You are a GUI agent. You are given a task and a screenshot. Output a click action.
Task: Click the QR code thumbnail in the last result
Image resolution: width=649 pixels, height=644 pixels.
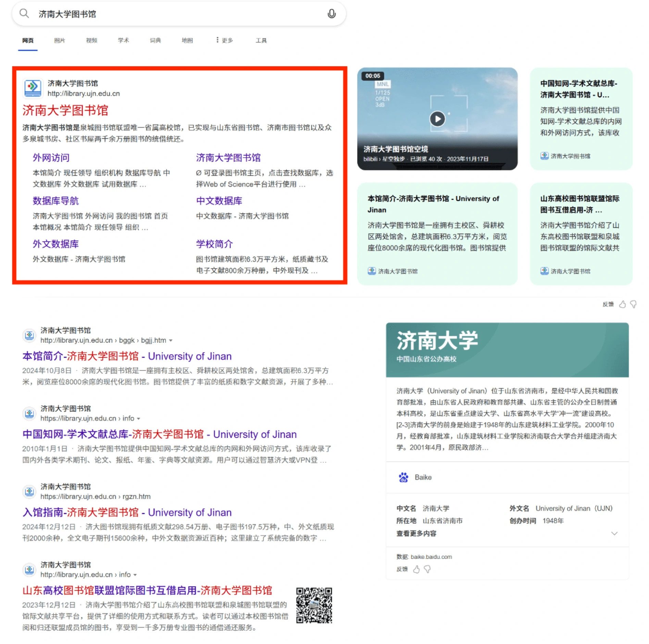pyautogui.click(x=314, y=605)
